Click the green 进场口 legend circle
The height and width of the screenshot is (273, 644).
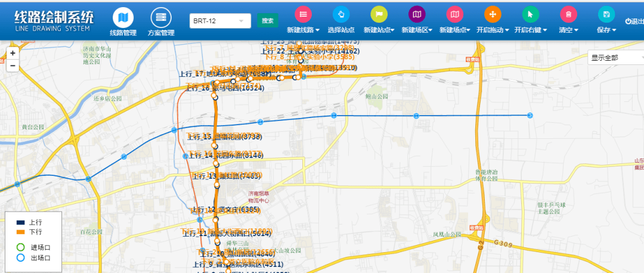point(20,247)
